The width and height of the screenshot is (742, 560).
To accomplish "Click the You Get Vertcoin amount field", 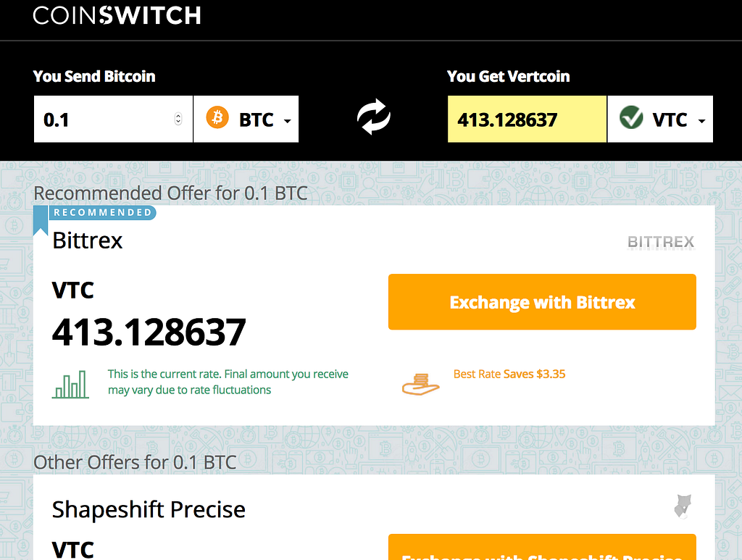I will point(526,119).
